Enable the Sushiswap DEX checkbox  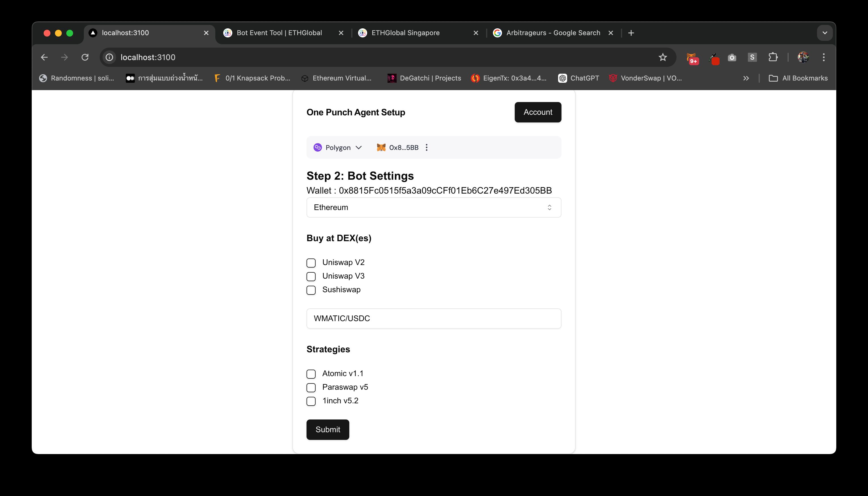[310, 290]
